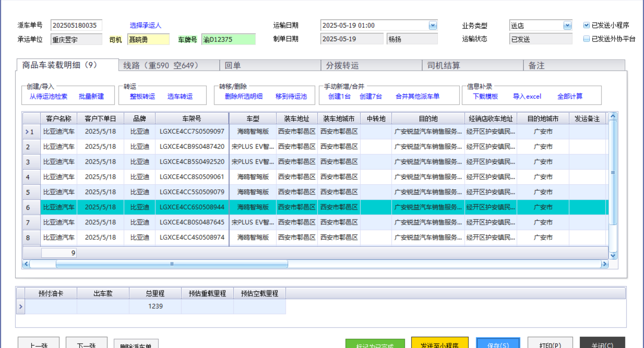Viewport: 644px width, 348px height.
Task: Click the horizontal scrollbar left arrow
Action: pos(26,264)
